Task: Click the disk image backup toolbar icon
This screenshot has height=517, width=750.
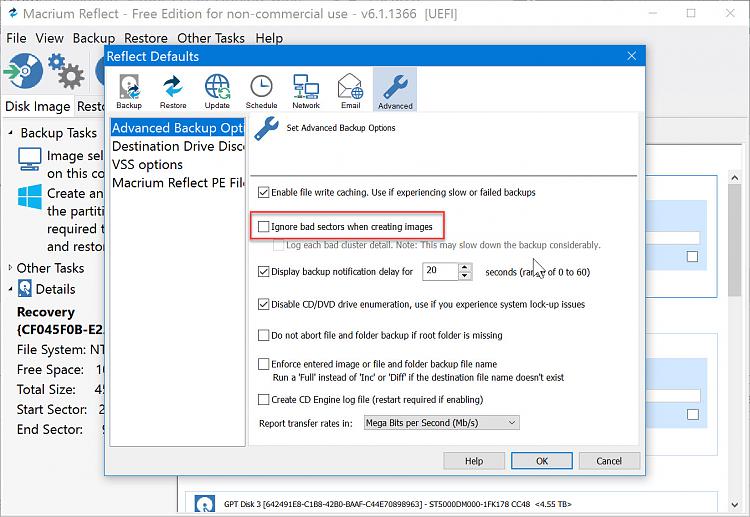Action: pyautogui.click(x=23, y=71)
